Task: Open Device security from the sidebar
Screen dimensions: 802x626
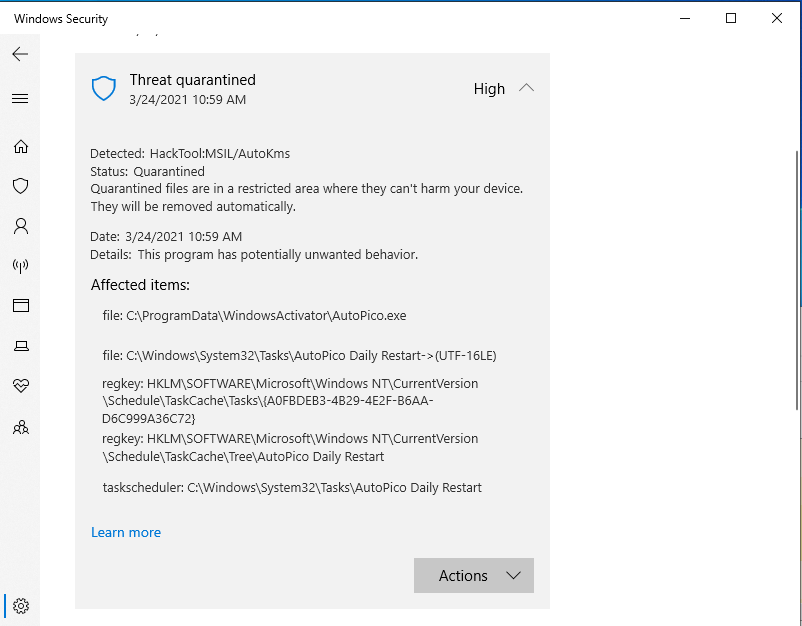Action: (20, 346)
